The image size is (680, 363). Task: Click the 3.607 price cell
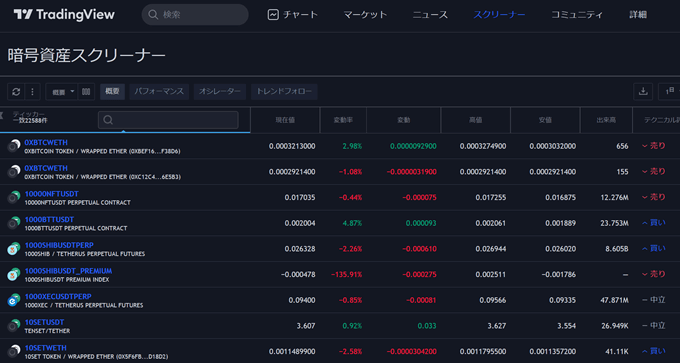[x=306, y=325]
